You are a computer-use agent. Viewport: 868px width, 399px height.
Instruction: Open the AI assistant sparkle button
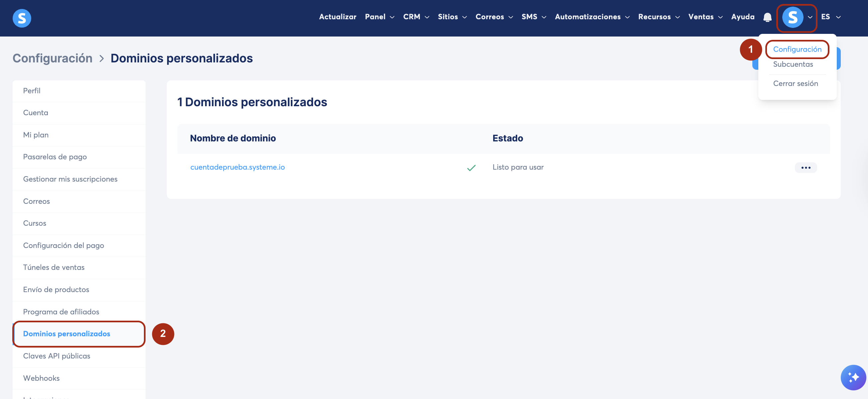(x=853, y=377)
